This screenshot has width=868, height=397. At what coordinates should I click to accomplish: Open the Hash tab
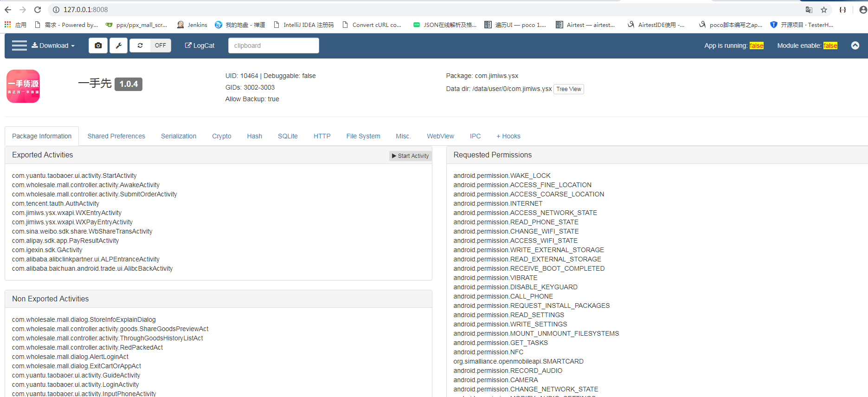pos(255,136)
